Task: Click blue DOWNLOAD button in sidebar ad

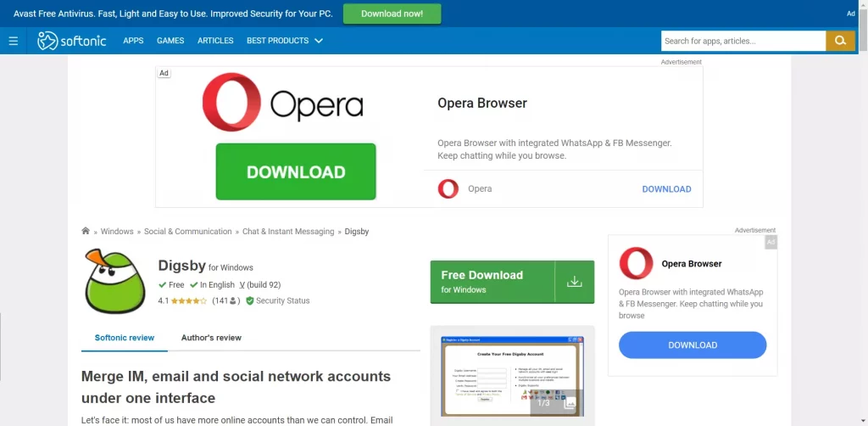Action: (693, 345)
